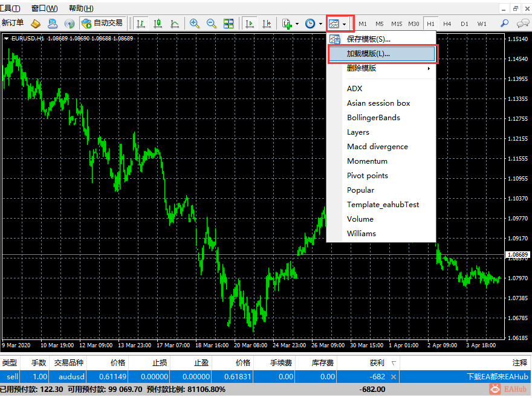Screen dimensions: 532x398
Task: Click the add indicator plus icon
Action: (287, 24)
